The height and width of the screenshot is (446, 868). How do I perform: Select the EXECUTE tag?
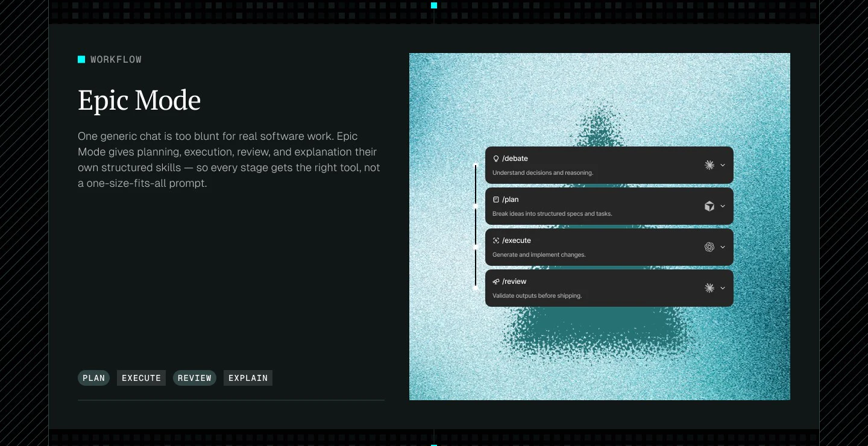(141, 378)
